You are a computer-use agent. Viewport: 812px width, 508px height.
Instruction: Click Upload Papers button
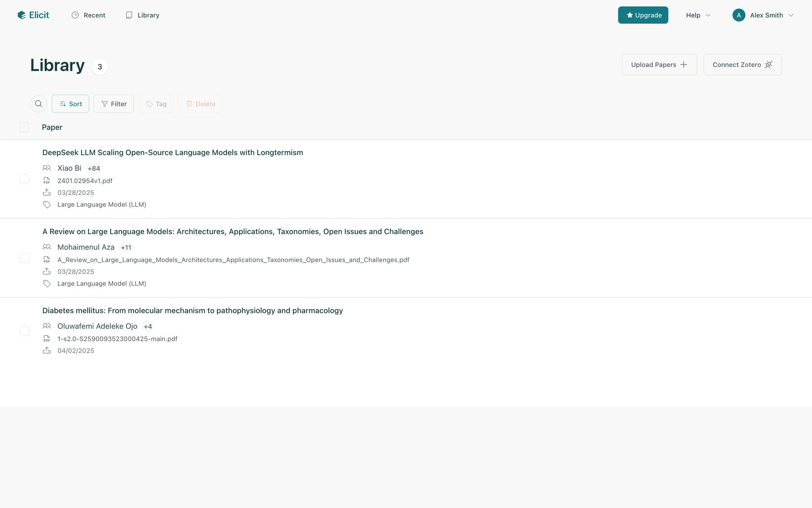[659, 65]
